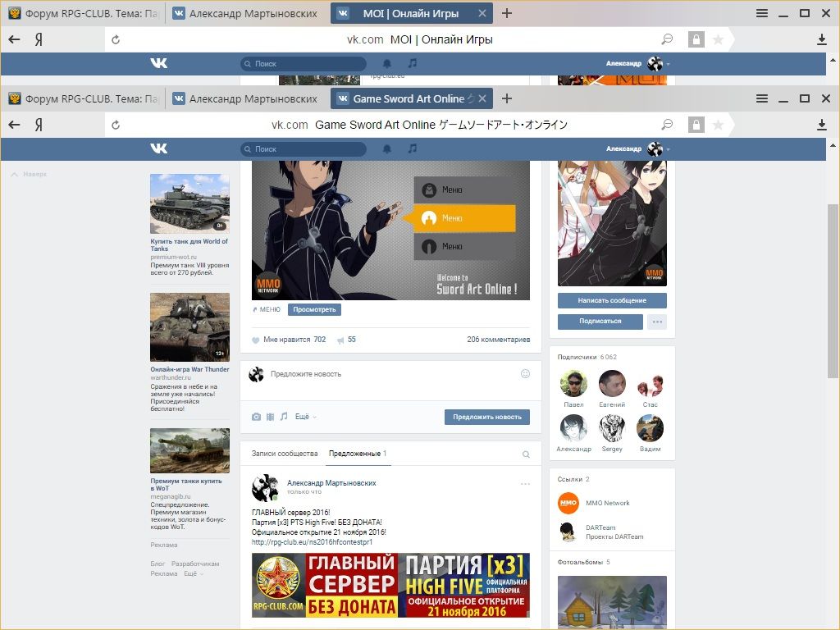Open emoji smiley in news box
The image size is (840, 630).
[525, 374]
